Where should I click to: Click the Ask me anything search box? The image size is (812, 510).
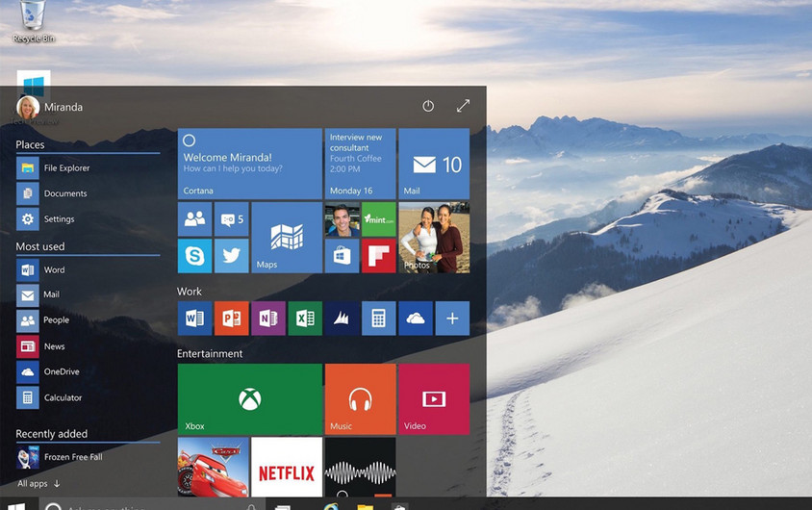coord(152,505)
